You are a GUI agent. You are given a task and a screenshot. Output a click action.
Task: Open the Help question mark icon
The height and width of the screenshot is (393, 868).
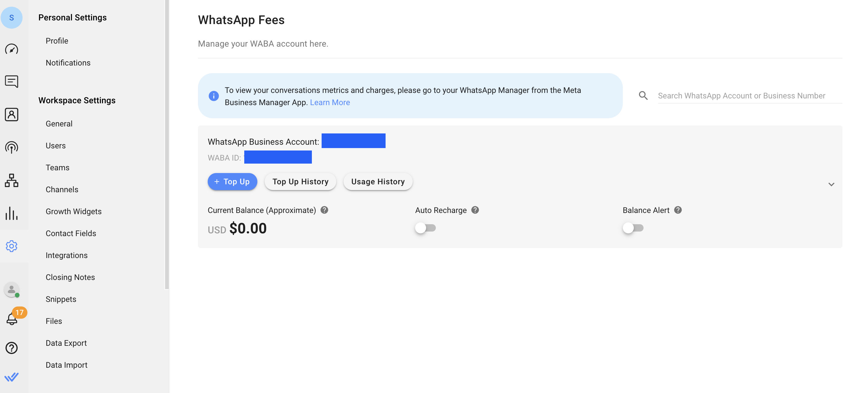pos(12,348)
